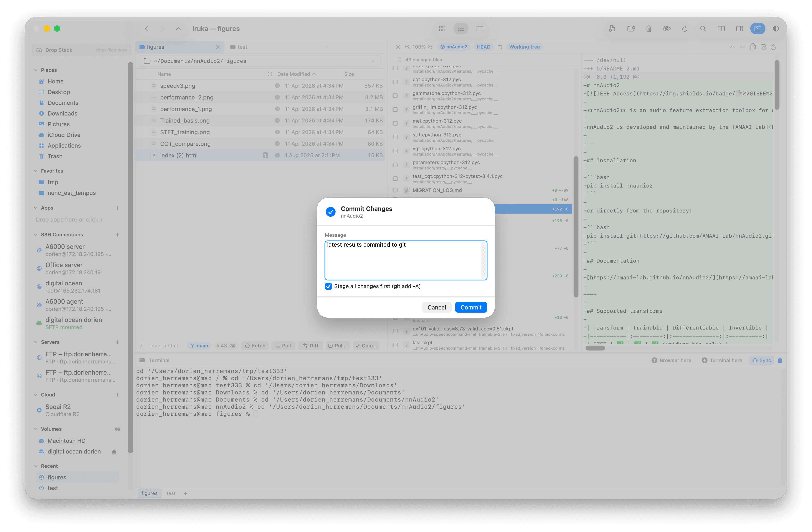812x532 pixels.
Task: Click Browser here in terminal bar
Action: coord(671,360)
